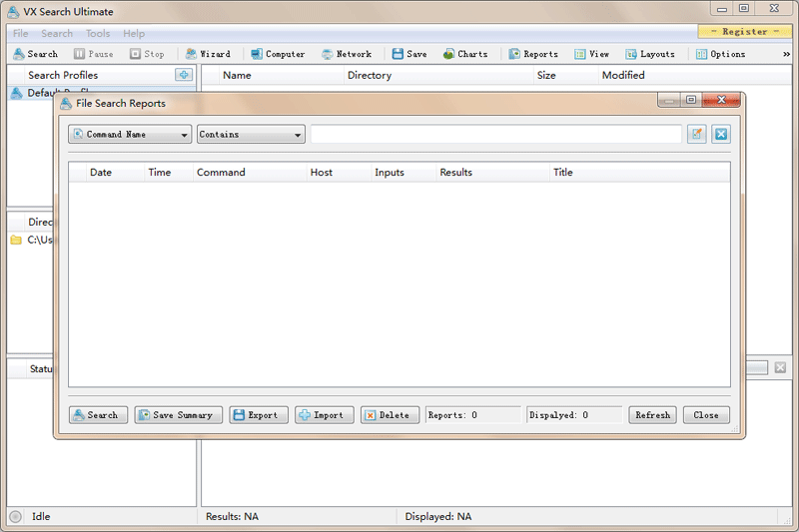
Task: Clear the filter with blue X icon
Action: 721,134
